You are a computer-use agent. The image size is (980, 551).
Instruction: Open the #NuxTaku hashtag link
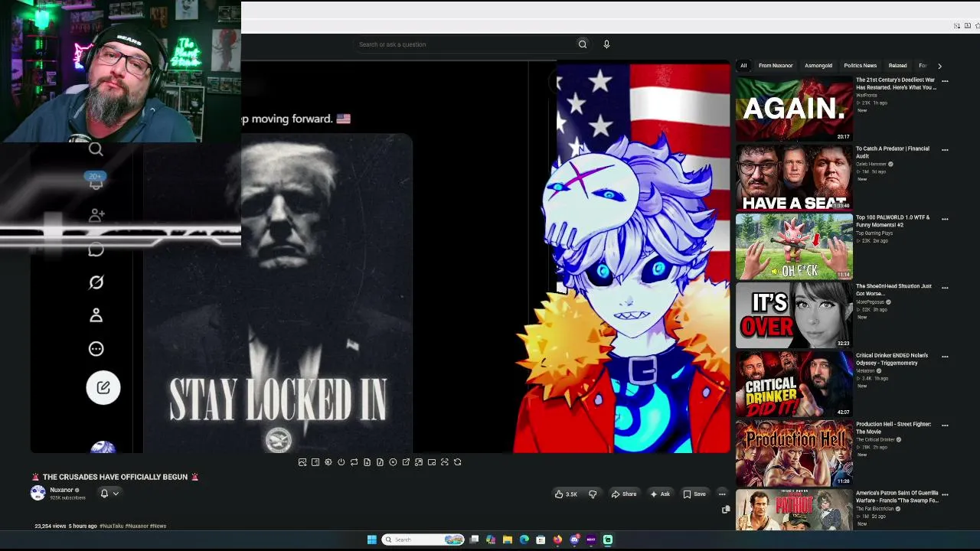pos(112,527)
